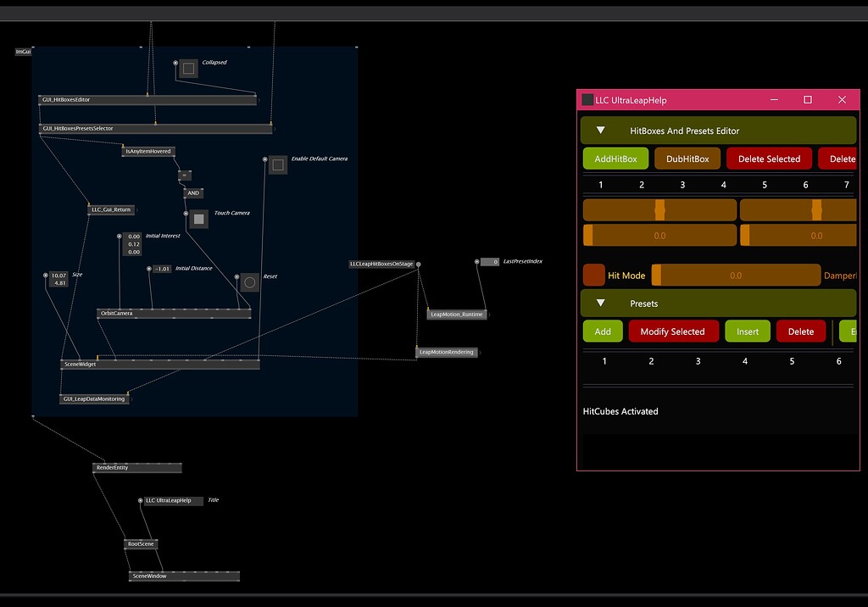Select hitbox number 1
868x607 pixels.
point(601,185)
